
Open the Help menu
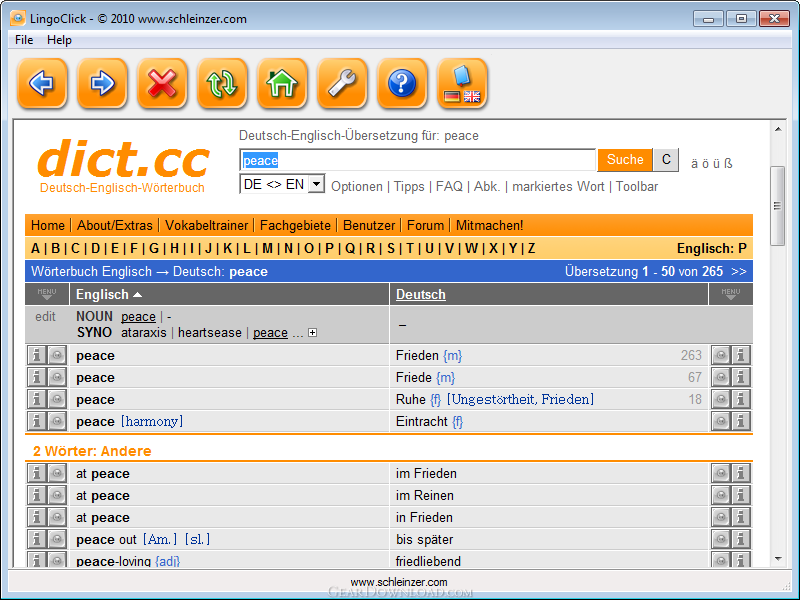[59, 40]
